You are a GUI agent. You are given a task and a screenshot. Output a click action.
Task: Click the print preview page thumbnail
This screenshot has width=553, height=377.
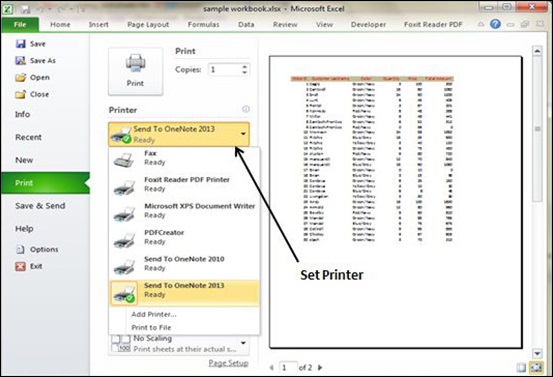pos(396,202)
